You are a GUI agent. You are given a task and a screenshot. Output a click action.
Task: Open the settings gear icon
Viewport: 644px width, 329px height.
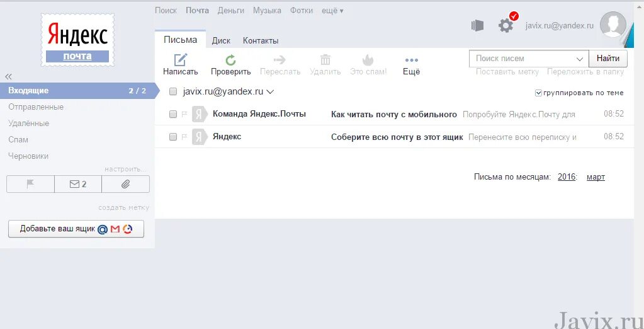(506, 26)
